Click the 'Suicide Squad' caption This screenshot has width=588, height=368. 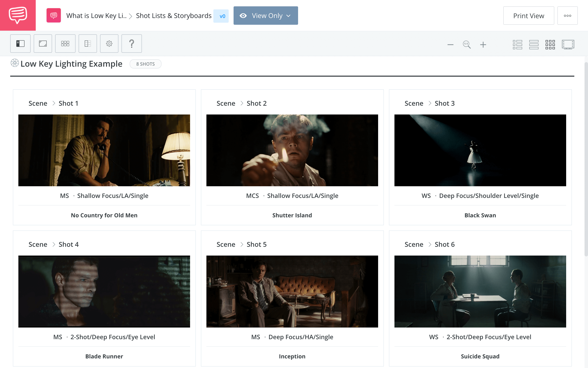pos(480,356)
